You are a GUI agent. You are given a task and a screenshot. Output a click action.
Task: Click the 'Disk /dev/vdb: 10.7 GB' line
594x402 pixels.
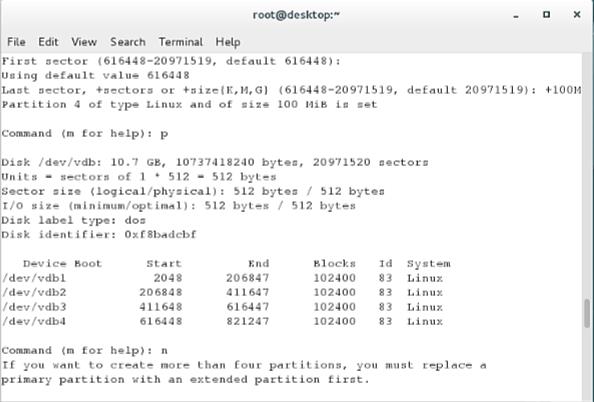click(215, 163)
